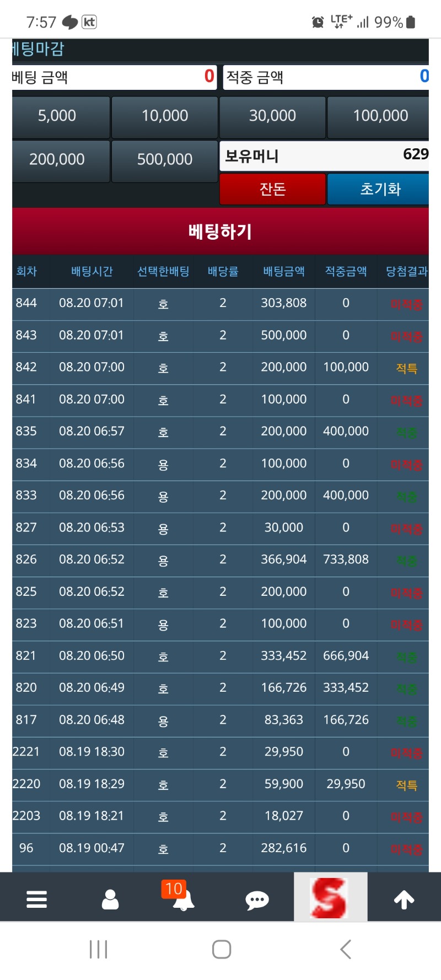Image resolution: width=441 pixels, height=980 pixels.
Task: Tap the blue 초기화 reset button
Action: (378, 189)
